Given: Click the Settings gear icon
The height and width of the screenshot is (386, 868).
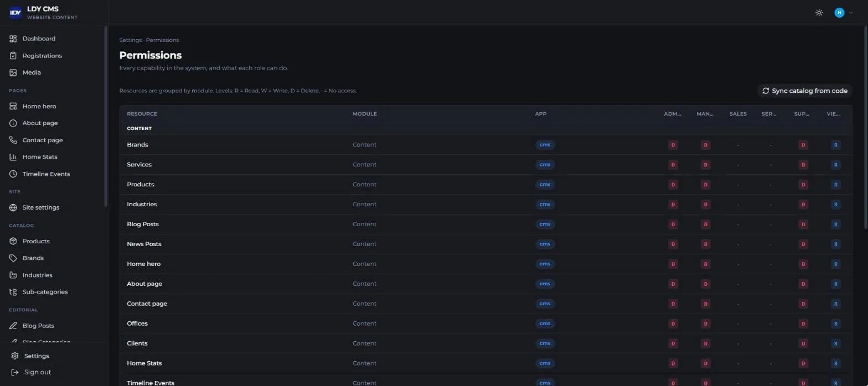Looking at the screenshot, I should click(15, 356).
